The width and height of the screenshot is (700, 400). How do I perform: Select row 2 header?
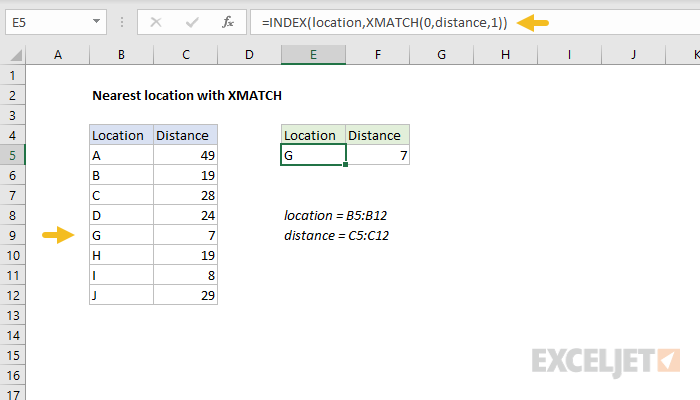(12, 96)
